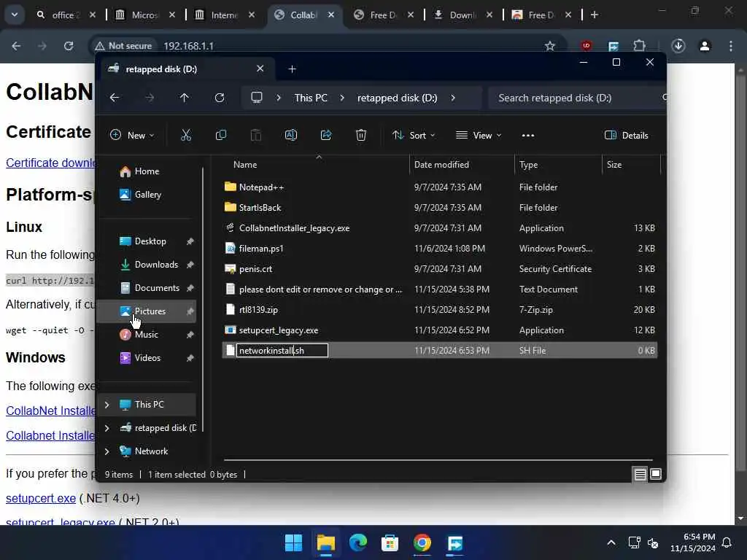
Task: Open Documents in the navigation pane
Action: pyautogui.click(x=147, y=287)
